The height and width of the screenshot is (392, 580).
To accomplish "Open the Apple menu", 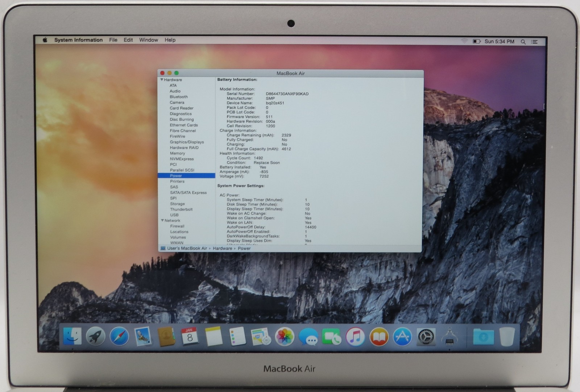I will tap(45, 40).
